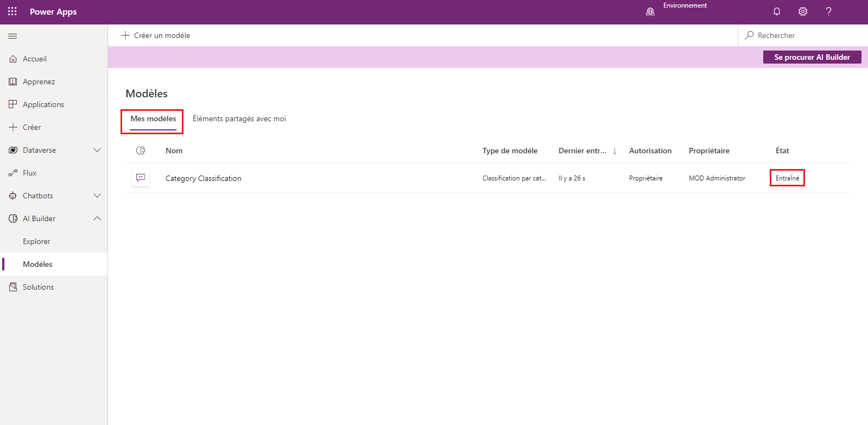Collapse navigation with the hamburger icon
Screen dimensions: 868x425
point(12,36)
